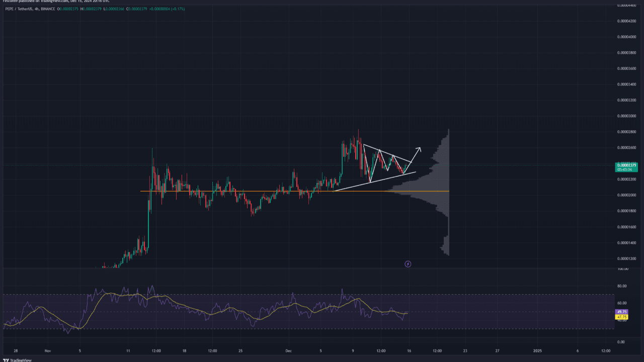Viewport: 644px width, 362px height.
Task: Click the 0.00001600 price axis label
Action: (x=626, y=227)
